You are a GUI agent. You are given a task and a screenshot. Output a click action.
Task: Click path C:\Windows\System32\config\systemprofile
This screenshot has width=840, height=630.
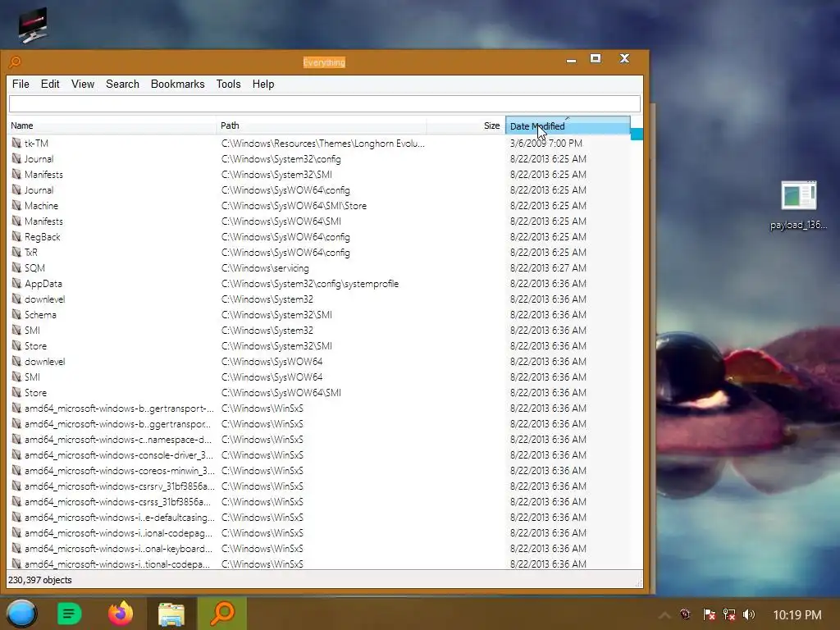pos(310,283)
